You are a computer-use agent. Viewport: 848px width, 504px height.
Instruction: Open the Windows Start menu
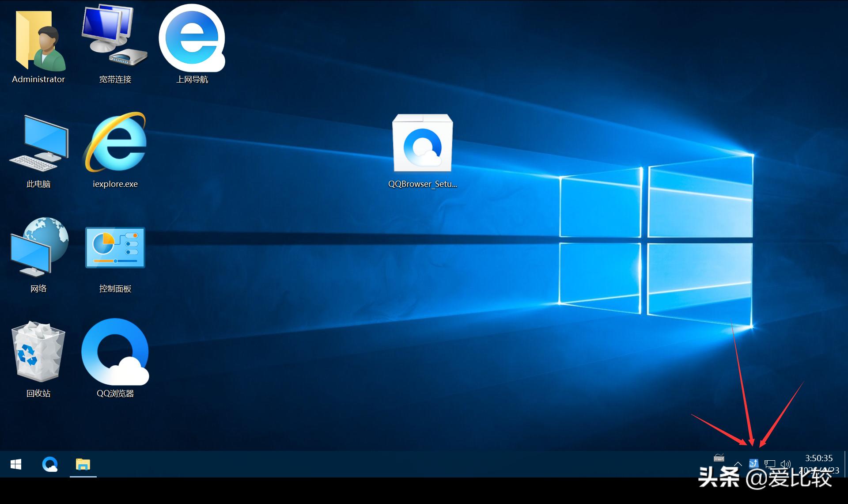[x=16, y=464]
